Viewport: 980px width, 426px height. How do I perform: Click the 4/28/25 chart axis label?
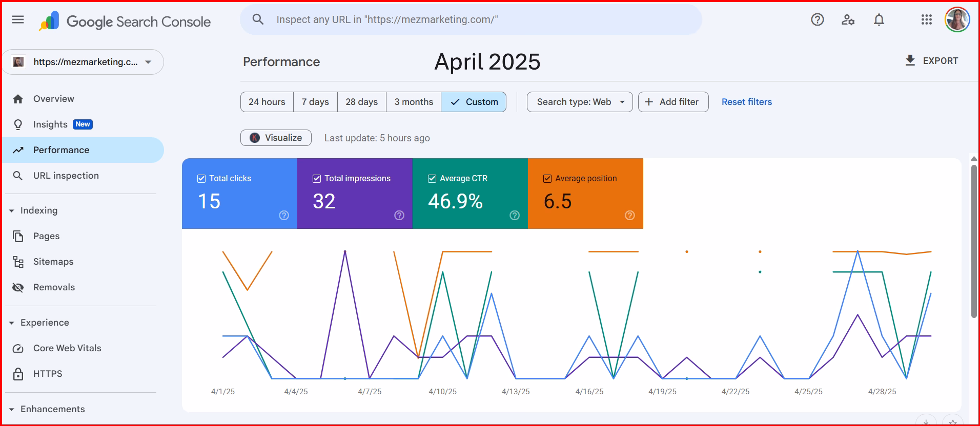tap(882, 392)
